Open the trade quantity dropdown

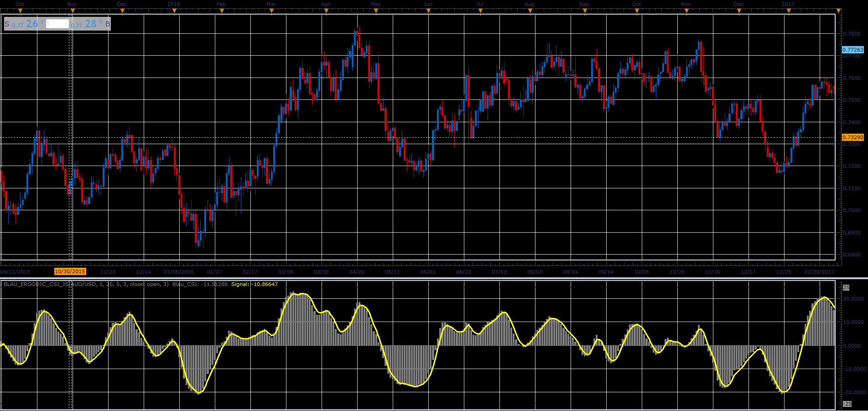tap(57, 24)
